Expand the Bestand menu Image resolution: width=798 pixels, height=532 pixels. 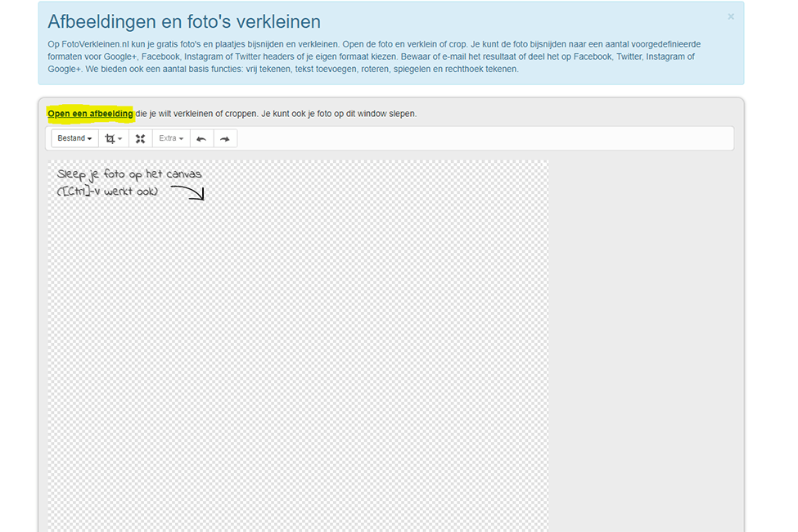pyautogui.click(x=74, y=139)
